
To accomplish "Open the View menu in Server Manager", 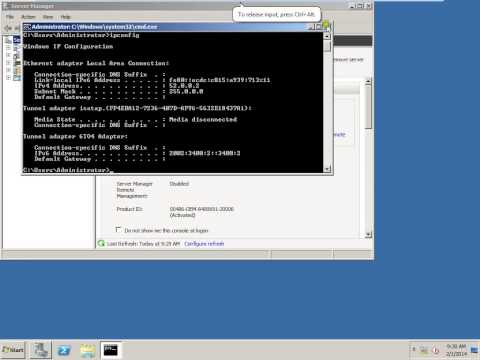I will point(48,17).
